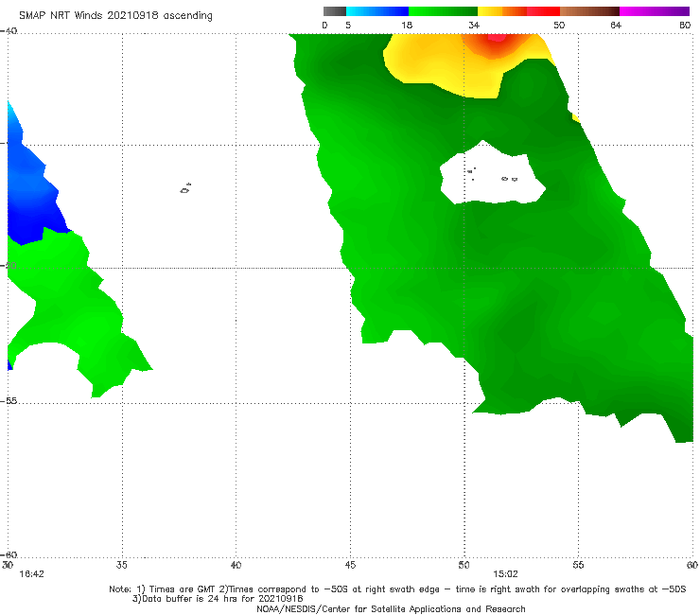Image resolution: width=700 pixels, height=615 pixels.
Task: Click longitude axis label '55'
Action: pos(578,565)
